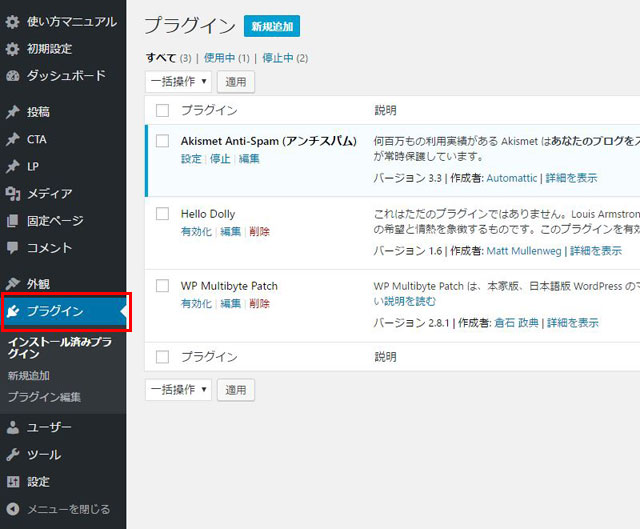Check the Hello Dolly checkbox
This screenshot has width=640, height=529.
tap(162, 213)
